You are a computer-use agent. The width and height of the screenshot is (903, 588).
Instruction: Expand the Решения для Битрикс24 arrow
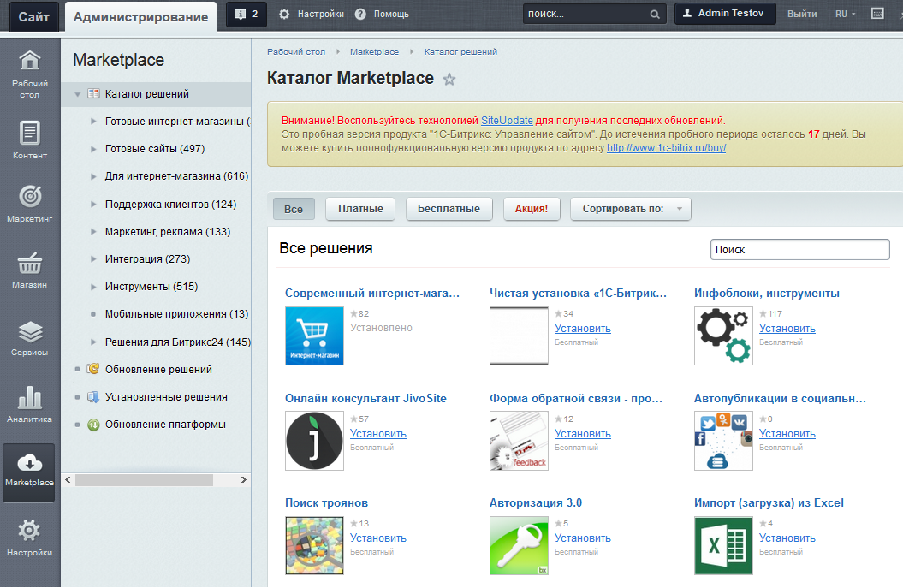(x=93, y=342)
